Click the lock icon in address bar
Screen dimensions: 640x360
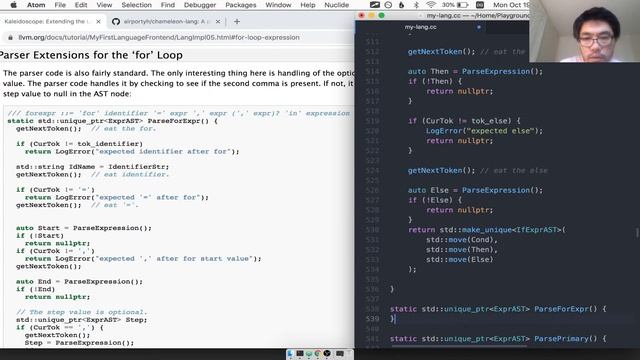pyautogui.click(x=10, y=38)
